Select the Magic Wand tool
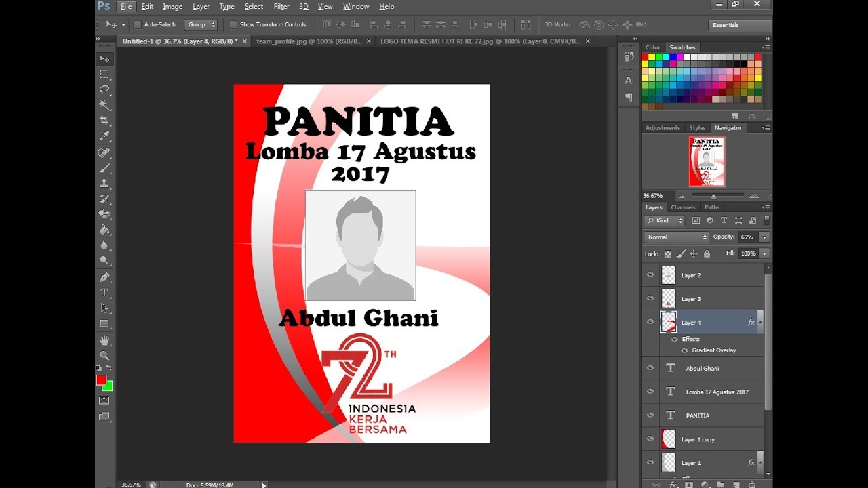Image resolution: width=868 pixels, height=488 pixels. pos(104,105)
